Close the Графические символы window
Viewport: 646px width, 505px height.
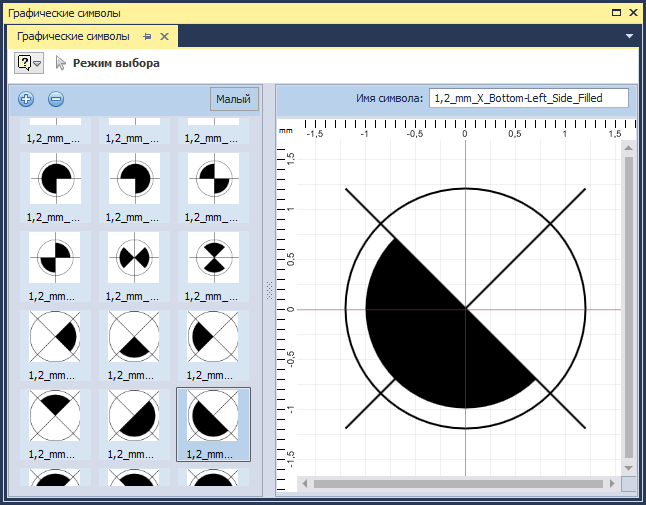pyautogui.click(x=634, y=12)
